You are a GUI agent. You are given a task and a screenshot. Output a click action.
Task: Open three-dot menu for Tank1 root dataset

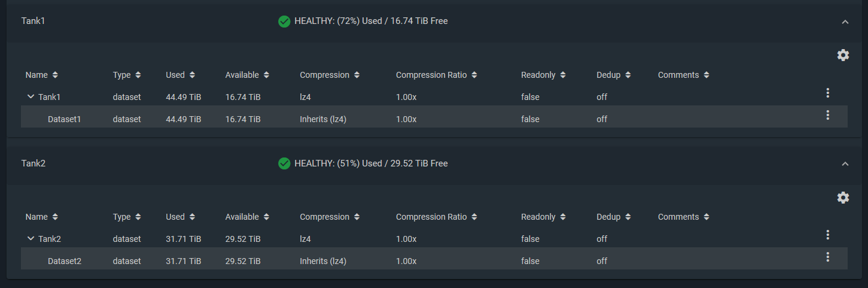828,93
